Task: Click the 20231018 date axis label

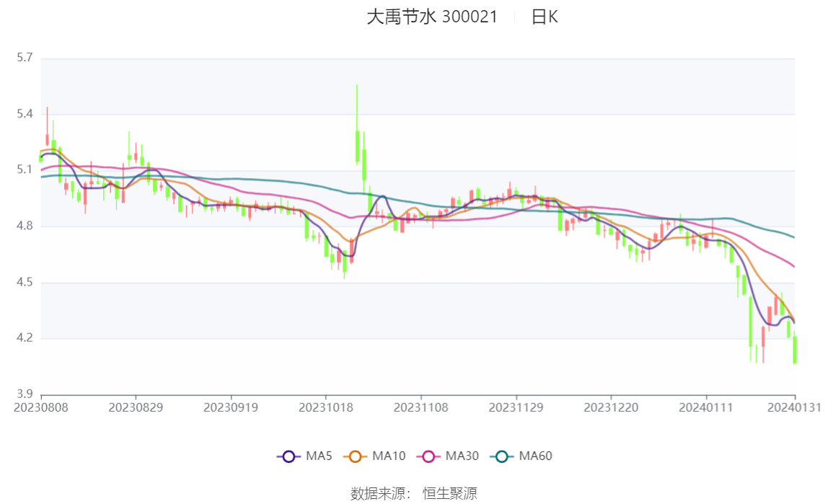Action: 326,408
